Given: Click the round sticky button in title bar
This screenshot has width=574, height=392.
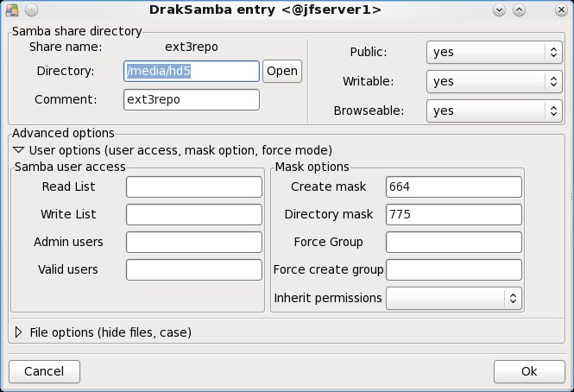Looking at the screenshot, I should point(31,9).
